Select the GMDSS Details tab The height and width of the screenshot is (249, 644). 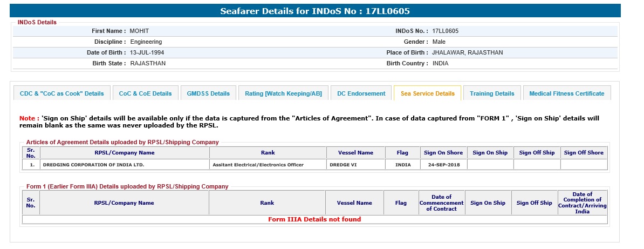pos(208,93)
